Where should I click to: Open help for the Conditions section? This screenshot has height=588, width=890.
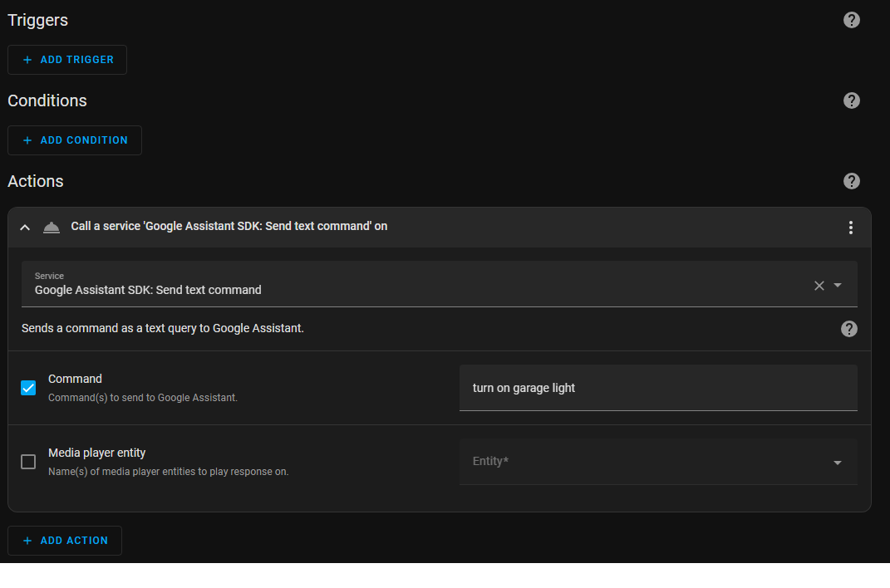point(851,100)
